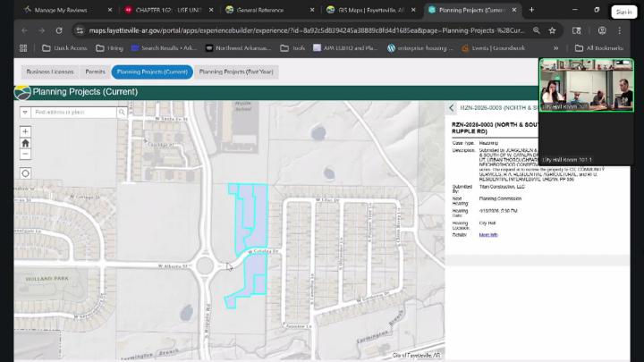The height and width of the screenshot is (362, 644).
Task: Open All Bookmarks folder
Action: 598,48
